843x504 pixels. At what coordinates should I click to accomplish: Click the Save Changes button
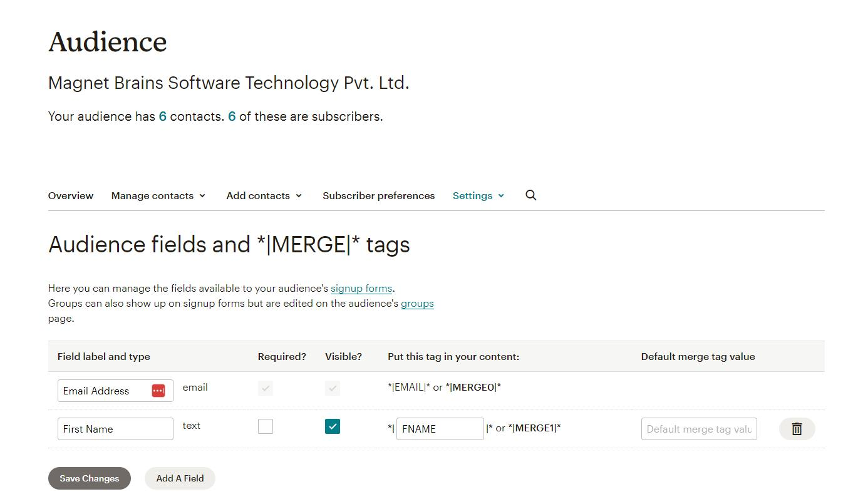[x=90, y=478]
